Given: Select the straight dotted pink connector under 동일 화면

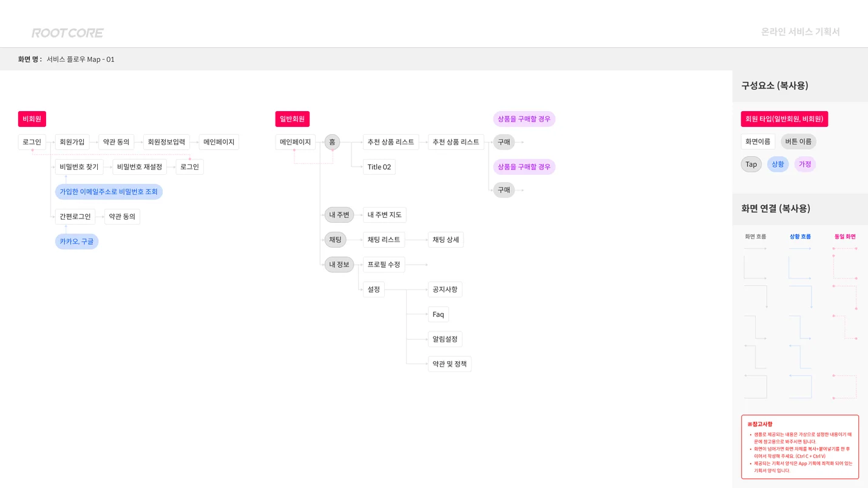Looking at the screenshot, I should (x=845, y=248).
